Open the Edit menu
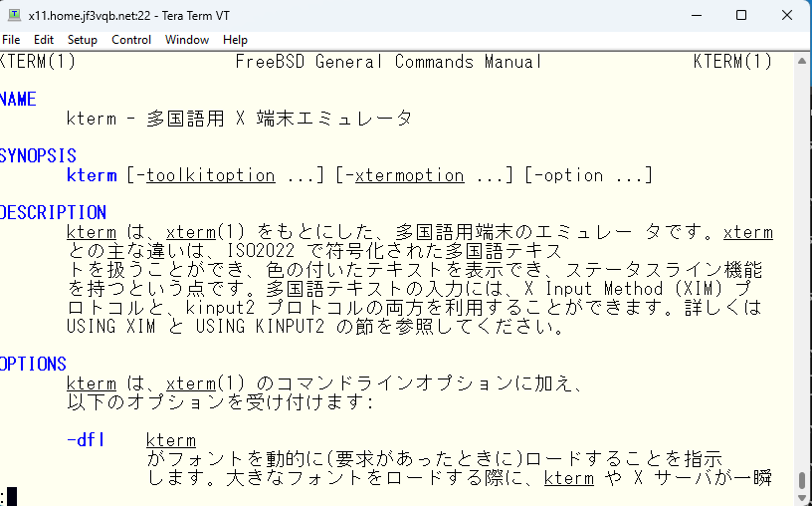This screenshot has height=506, width=812. point(44,40)
